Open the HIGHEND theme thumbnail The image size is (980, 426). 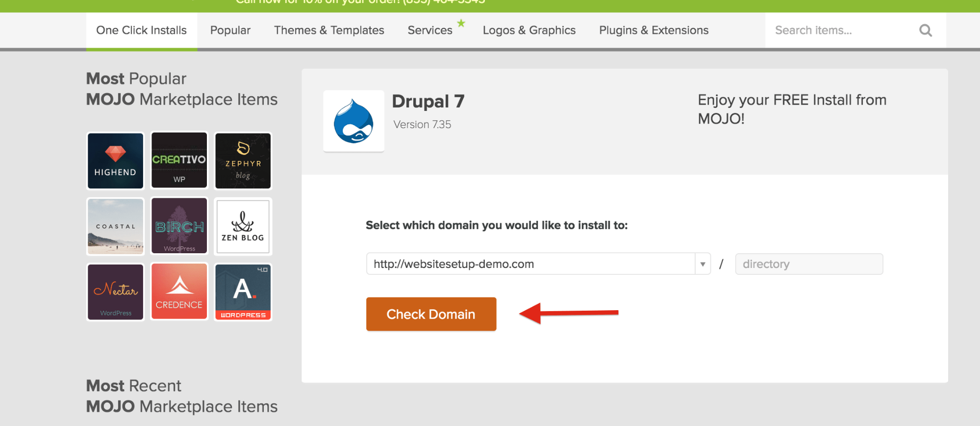(x=115, y=161)
